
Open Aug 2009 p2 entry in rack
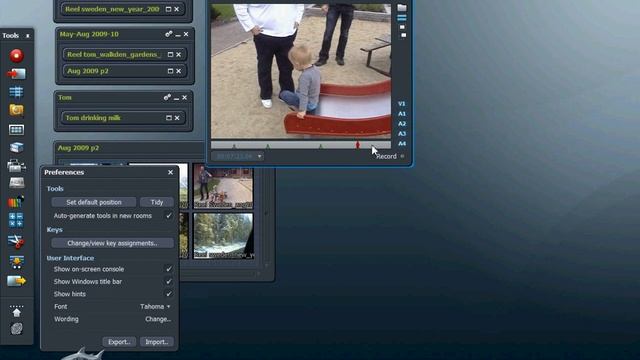click(88, 71)
